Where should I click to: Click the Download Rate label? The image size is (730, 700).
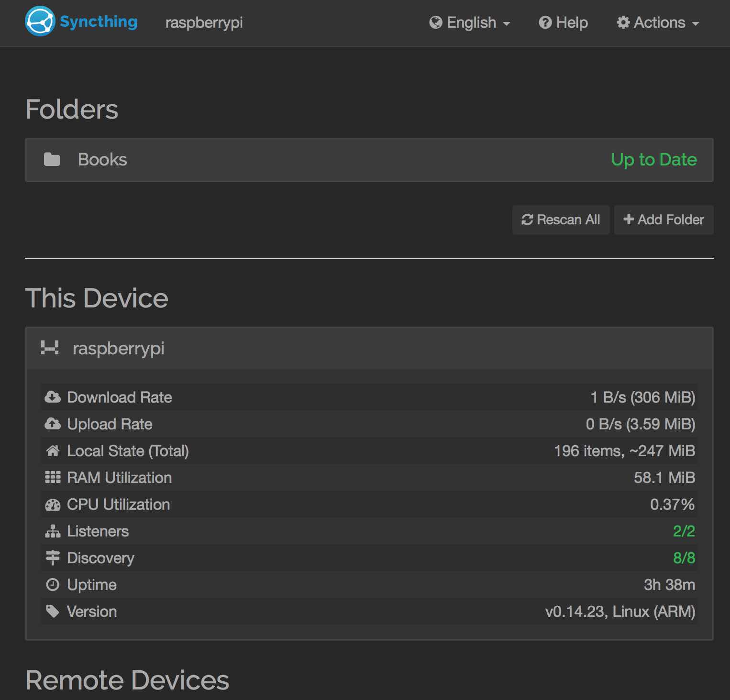(x=120, y=397)
